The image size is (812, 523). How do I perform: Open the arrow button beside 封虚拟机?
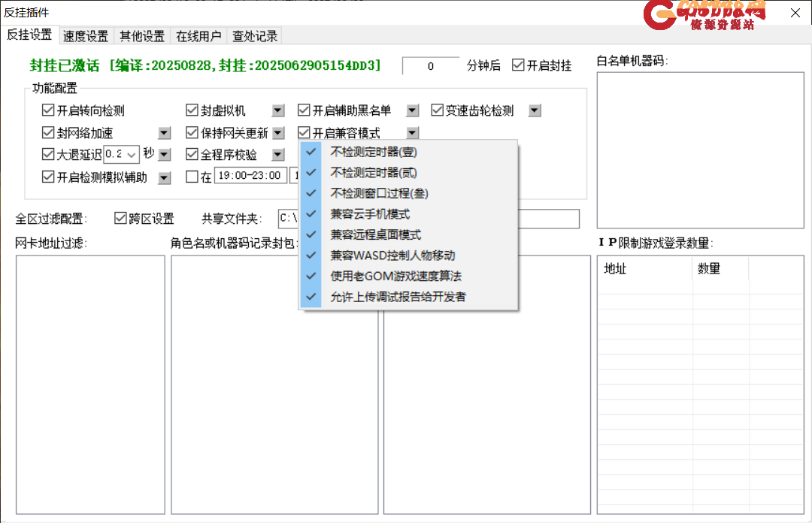point(278,111)
